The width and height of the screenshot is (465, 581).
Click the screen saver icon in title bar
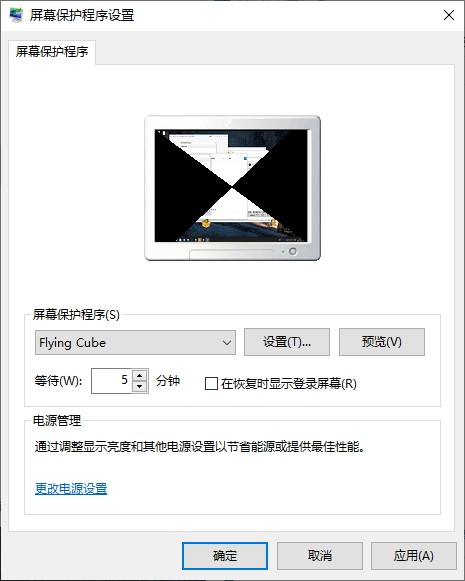pyautogui.click(x=15, y=15)
